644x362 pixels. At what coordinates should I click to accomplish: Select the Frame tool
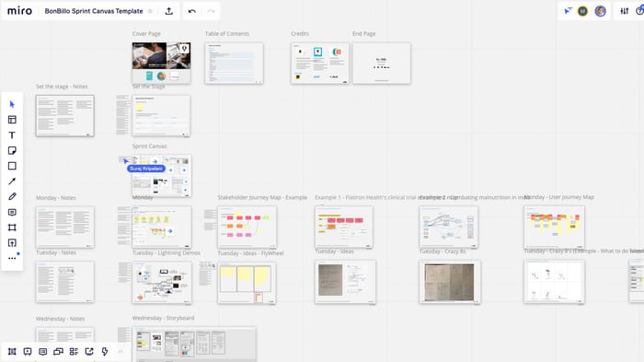pos(12,228)
